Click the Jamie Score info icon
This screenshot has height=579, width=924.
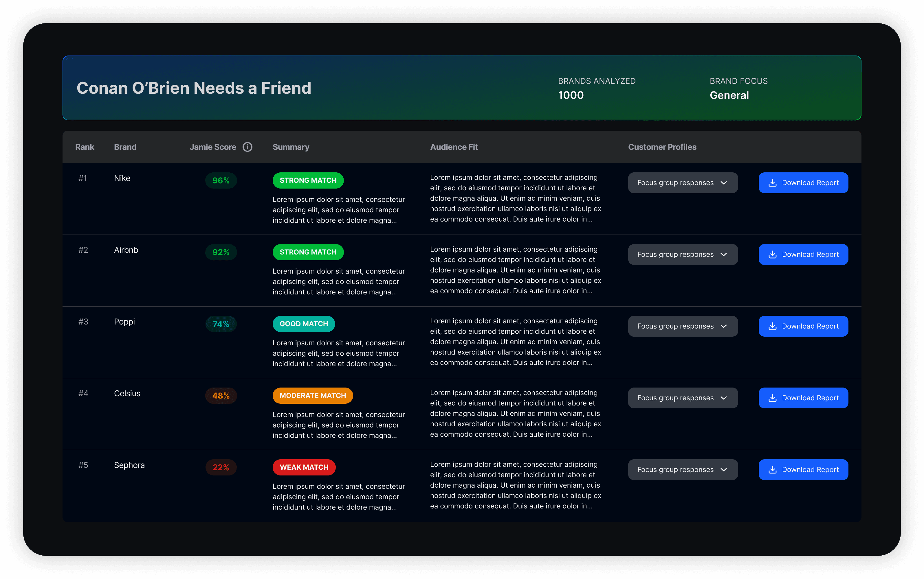(x=247, y=147)
